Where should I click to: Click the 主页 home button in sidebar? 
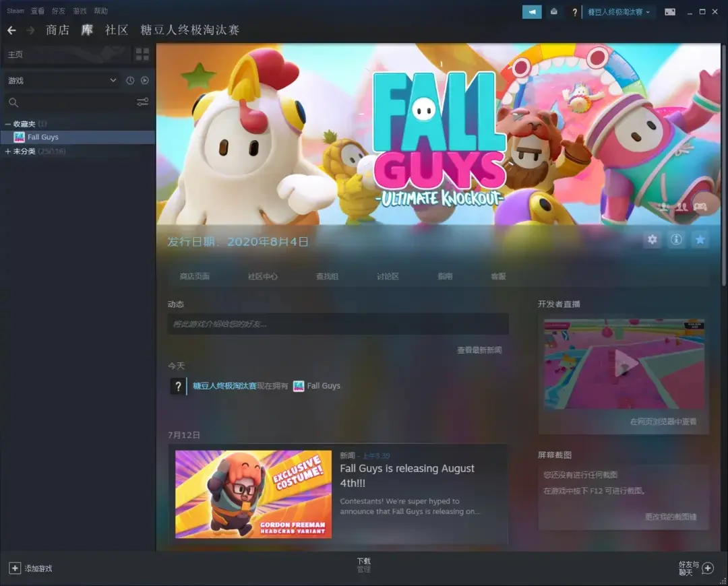pos(67,55)
